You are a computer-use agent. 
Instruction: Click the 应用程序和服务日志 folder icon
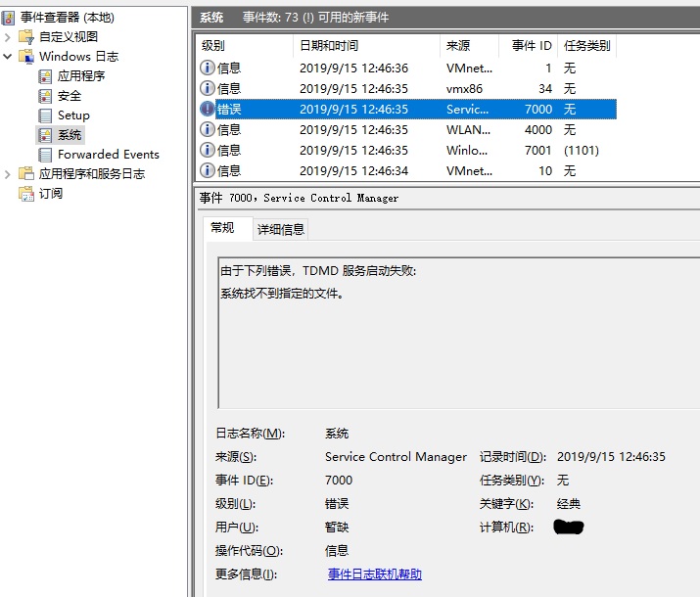click(26, 173)
